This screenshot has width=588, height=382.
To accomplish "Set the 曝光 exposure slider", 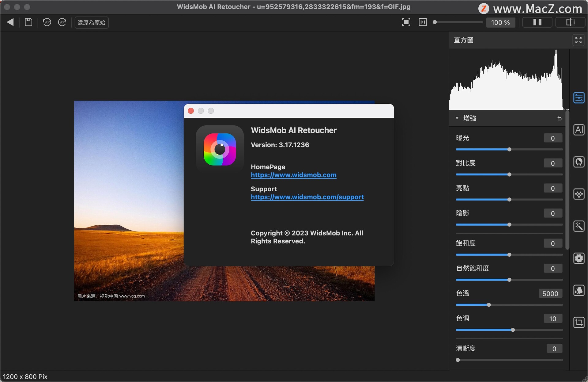I will tap(509, 149).
